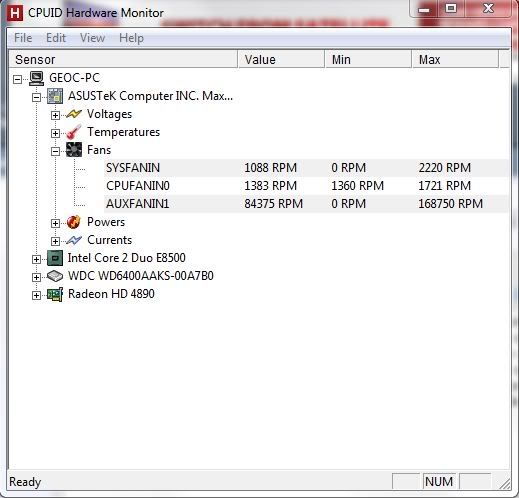Open the Help menu
This screenshot has width=519, height=498.
[x=131, y=38]
